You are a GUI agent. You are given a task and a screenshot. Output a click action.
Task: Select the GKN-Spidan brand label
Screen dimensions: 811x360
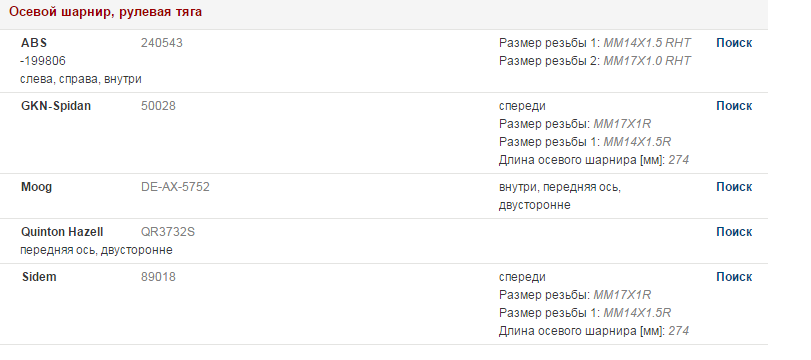point(56,106)
